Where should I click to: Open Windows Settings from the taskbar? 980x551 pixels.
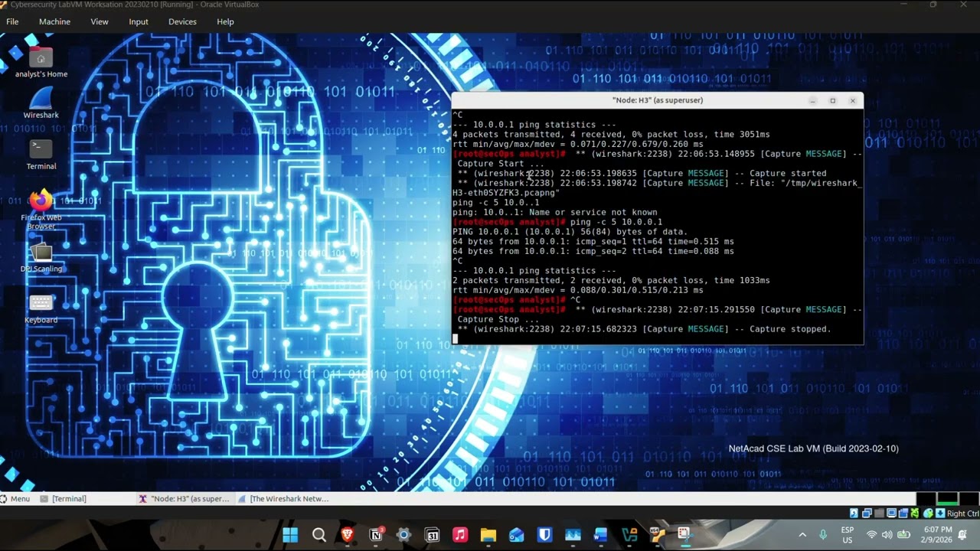pos(403,535)
